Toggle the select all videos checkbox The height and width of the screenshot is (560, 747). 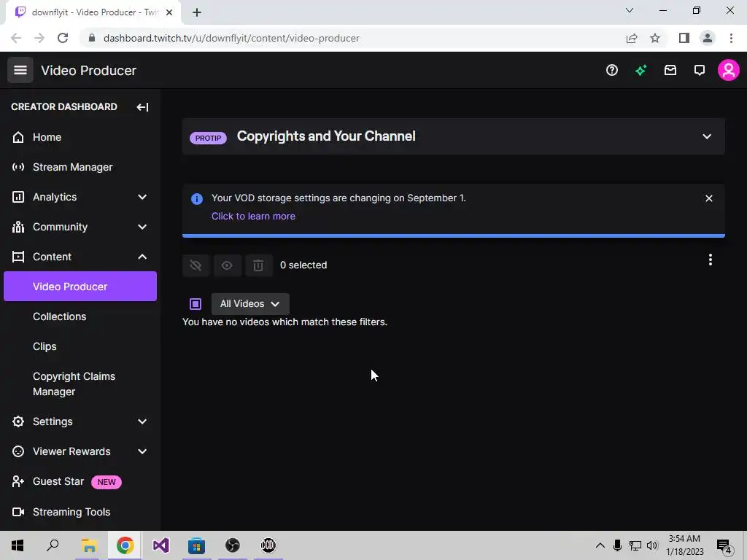(196, 304)
